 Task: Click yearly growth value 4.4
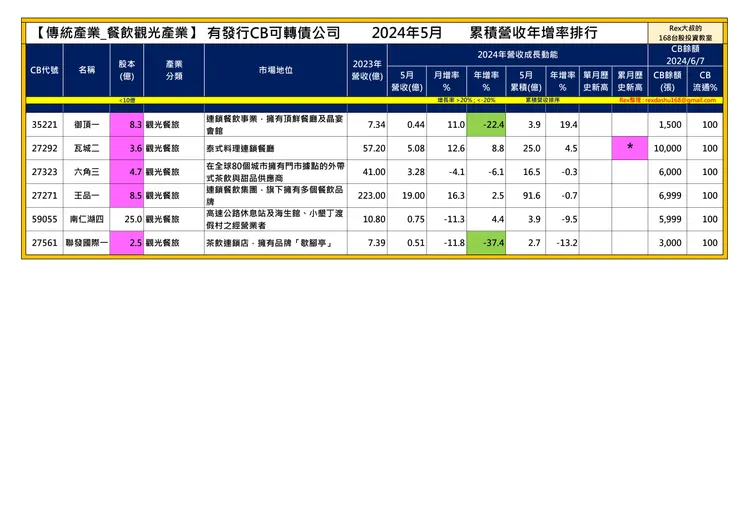point(498,219)
